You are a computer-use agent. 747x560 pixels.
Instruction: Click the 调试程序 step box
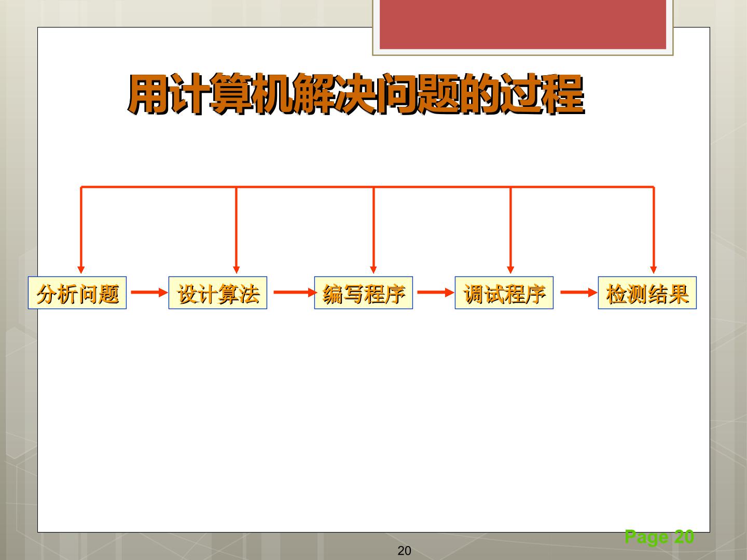504,293
